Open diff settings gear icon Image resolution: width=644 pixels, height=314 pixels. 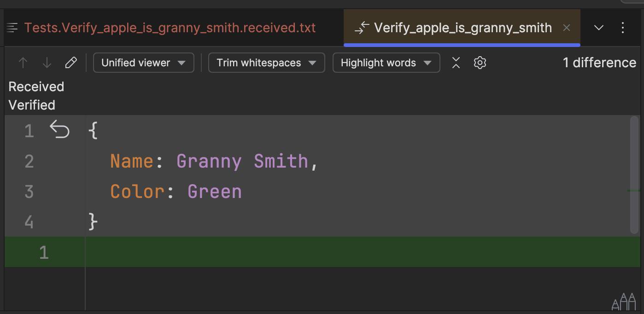[x=480, y=63]
